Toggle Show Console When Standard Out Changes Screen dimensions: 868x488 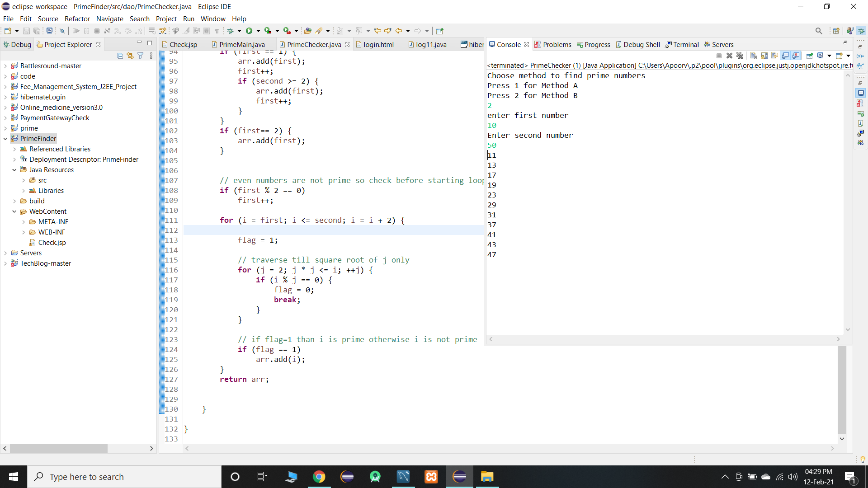pyautogui.click(x=786, y=56)
